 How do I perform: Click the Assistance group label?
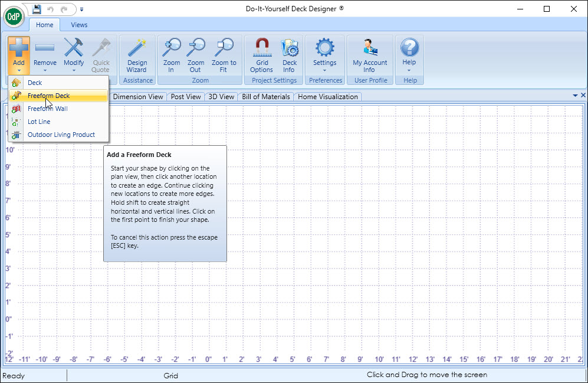click(x=137, y=80)
